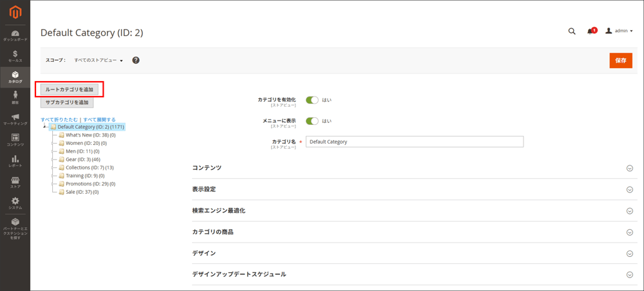The image size is (644, 291).
Task: Open the Customers person icon menu
Action: (x=15, y=97)
